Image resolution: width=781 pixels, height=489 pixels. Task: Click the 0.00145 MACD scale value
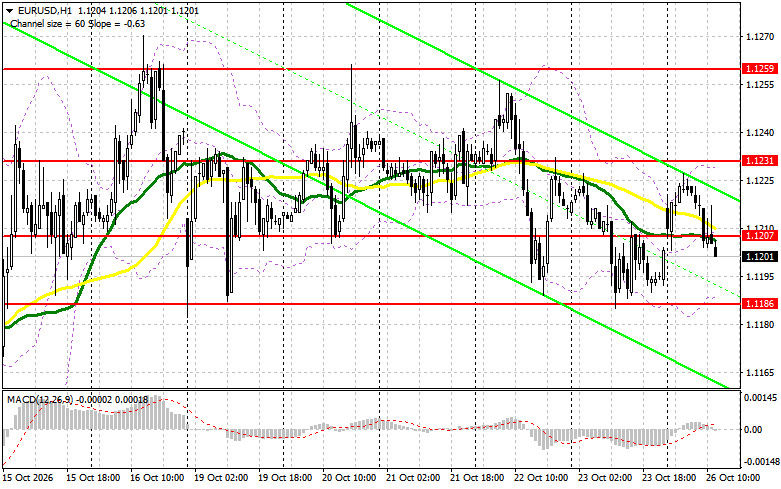click(760, 398)
